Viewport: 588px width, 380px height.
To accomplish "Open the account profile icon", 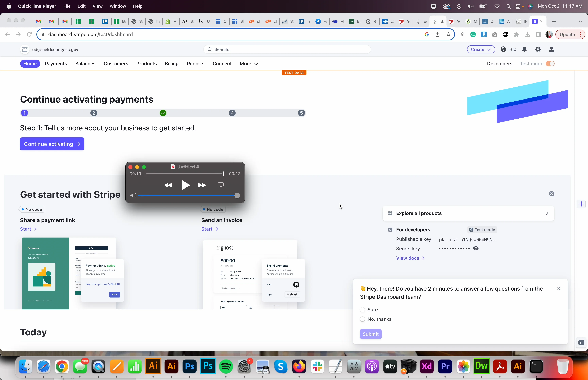I will point(551,49).
